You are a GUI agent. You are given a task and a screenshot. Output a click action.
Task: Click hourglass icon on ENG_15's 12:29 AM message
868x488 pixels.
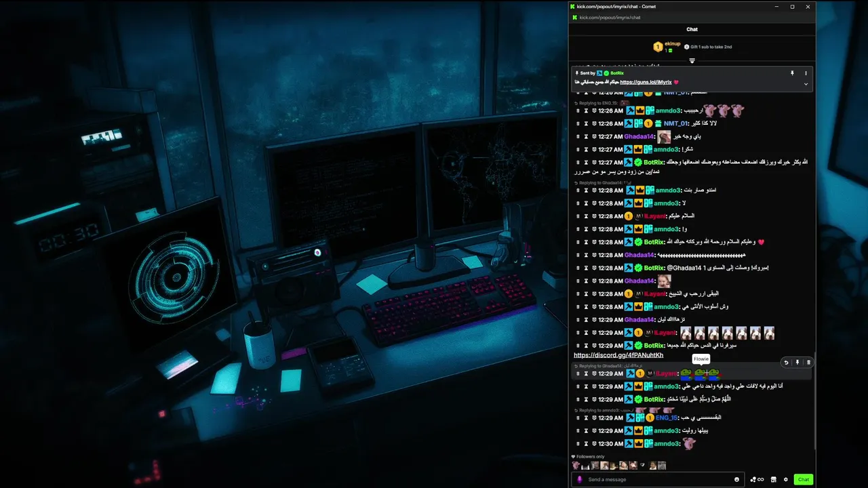[586, 418]
